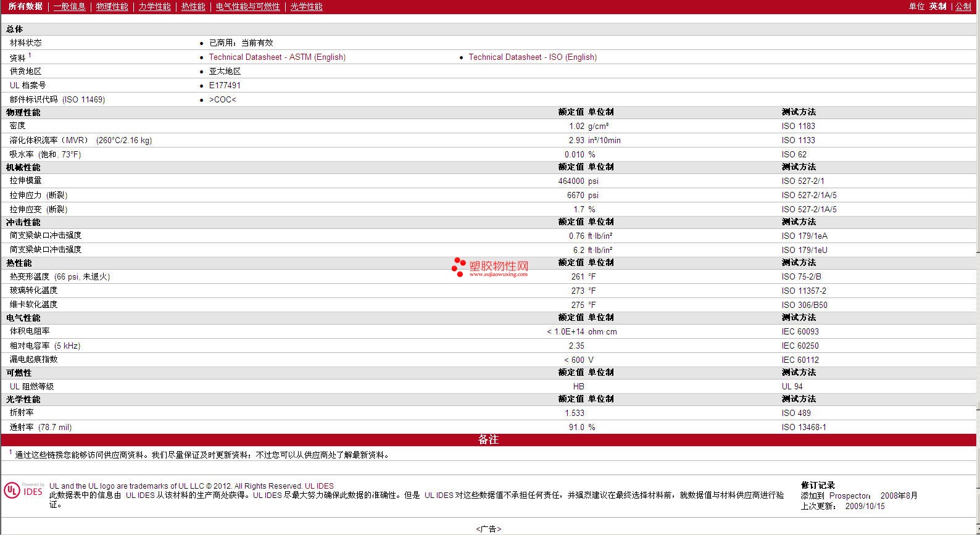Image resolution: width=980 pixels, height=535 pixels.
Task: Select the 所有数据 tab
Action: point(25,6)
